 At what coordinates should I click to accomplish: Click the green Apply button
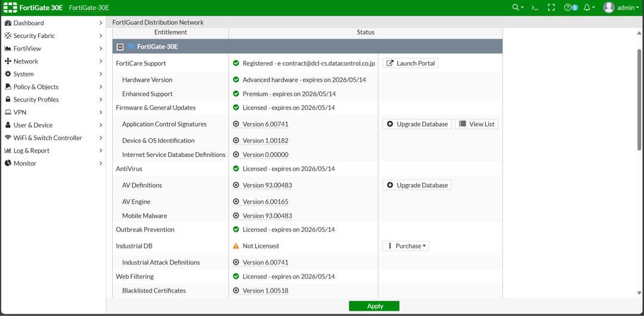(374, 306)
